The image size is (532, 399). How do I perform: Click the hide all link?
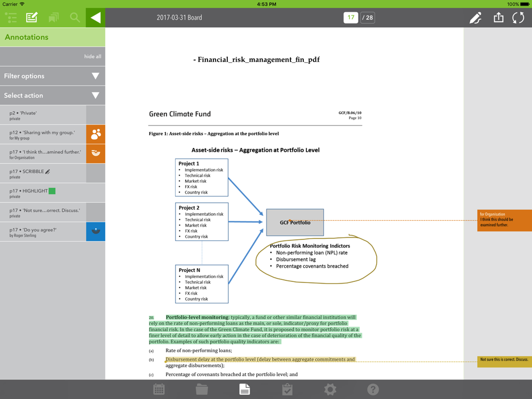click(x=93, y=56)
